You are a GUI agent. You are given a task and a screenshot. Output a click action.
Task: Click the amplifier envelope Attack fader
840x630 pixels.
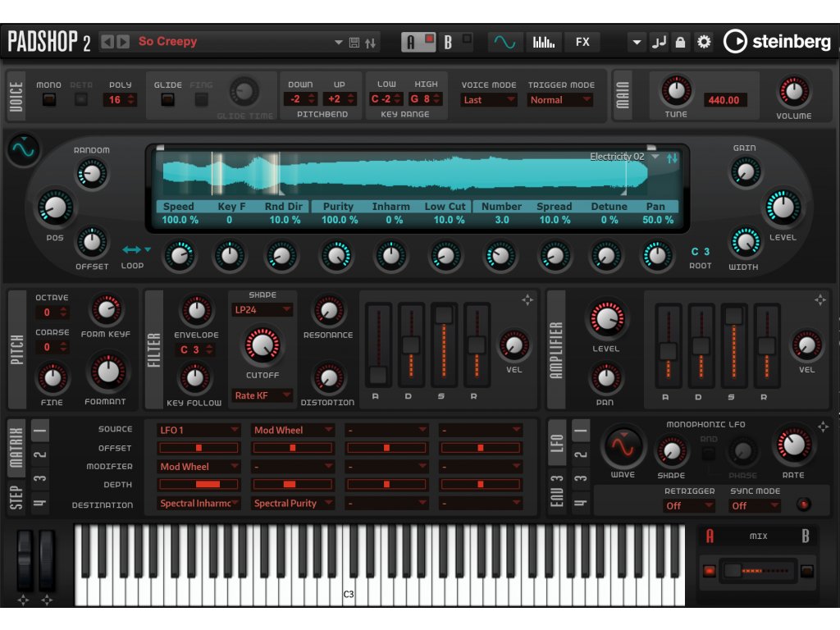click(668, 345)
